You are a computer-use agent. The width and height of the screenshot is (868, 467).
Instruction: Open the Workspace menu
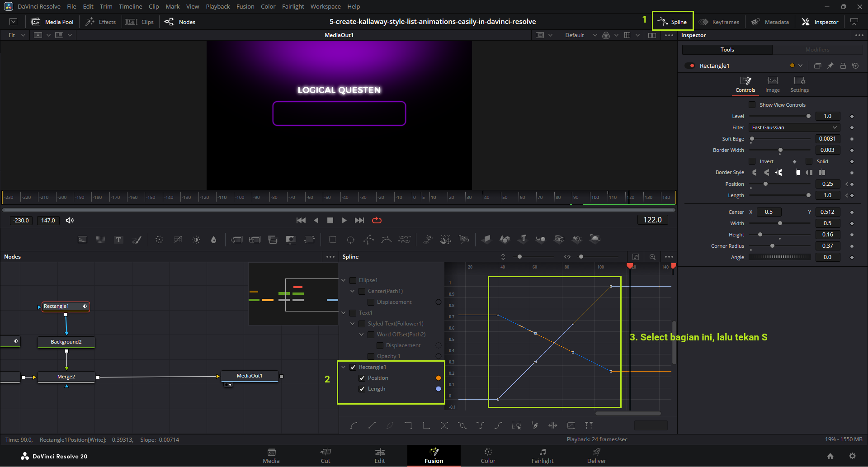325,6
